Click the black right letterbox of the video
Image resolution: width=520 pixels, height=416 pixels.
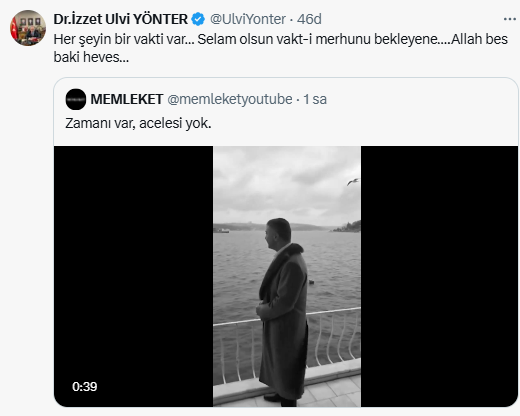click(439, 276)
